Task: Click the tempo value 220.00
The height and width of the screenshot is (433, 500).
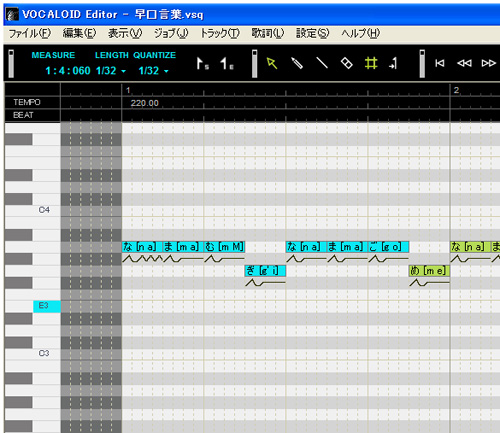Action: coord(144,103)
